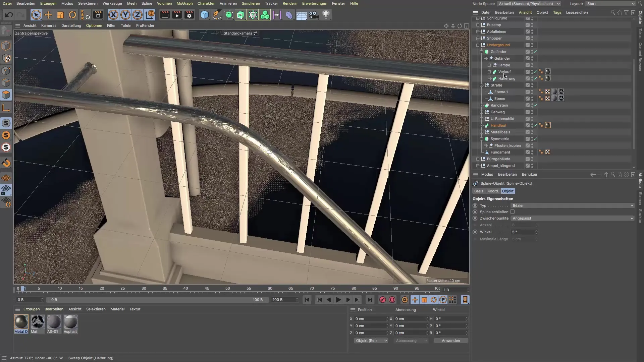Open the viewport Filter menu

click(x=111, y=25)
